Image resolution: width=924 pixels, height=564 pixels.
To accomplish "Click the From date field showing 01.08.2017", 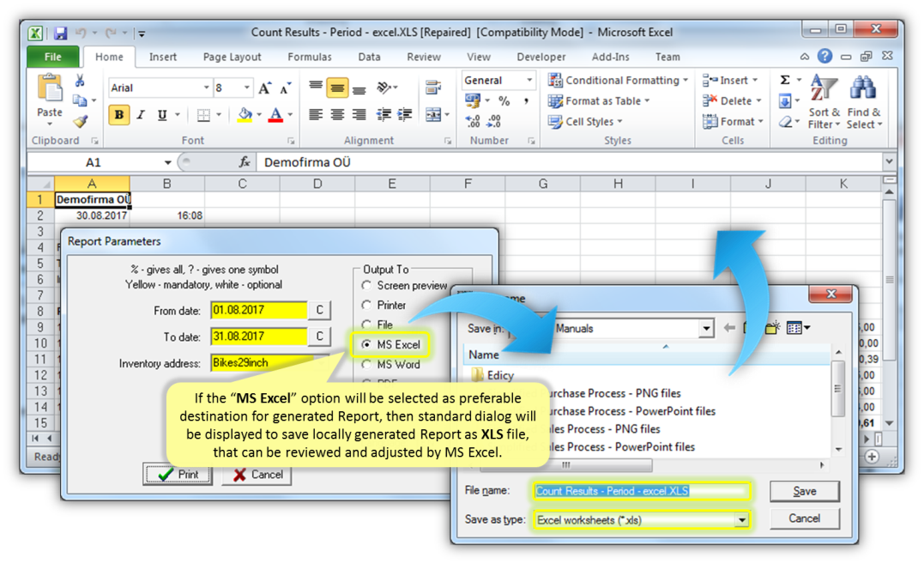I will [x=259, y=310].
